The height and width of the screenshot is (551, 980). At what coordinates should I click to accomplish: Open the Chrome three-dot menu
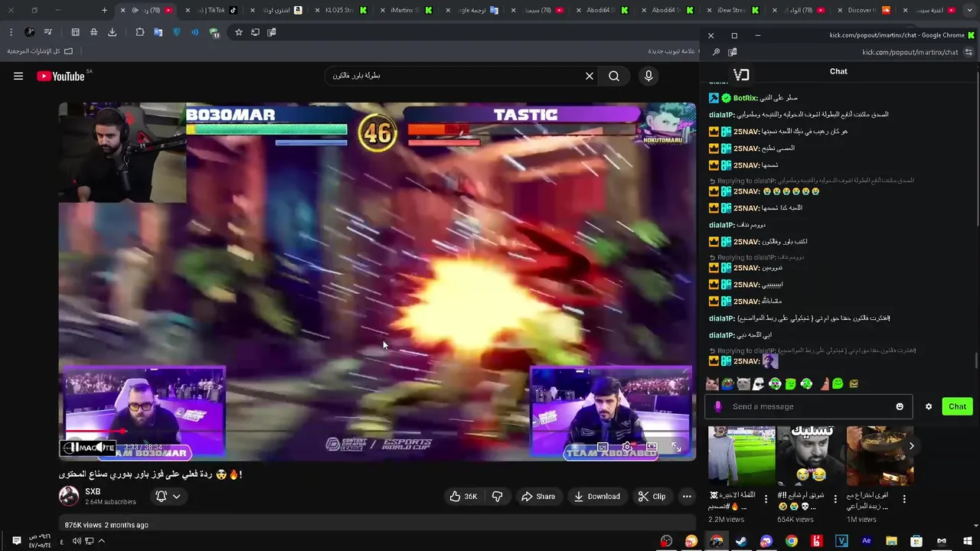point(11,32)
